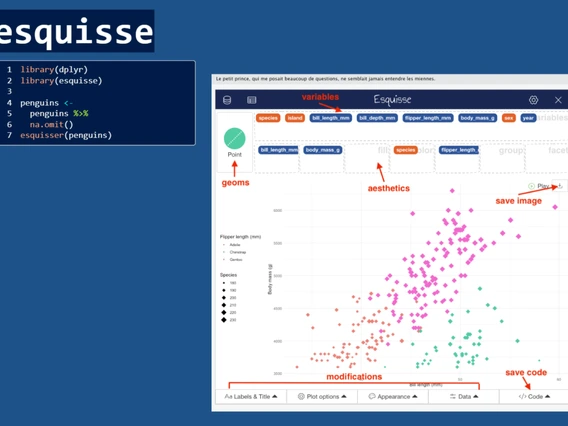
Task: Close the Esquisse window with the X
Action: pyautogui.click(x=558, y=100)
